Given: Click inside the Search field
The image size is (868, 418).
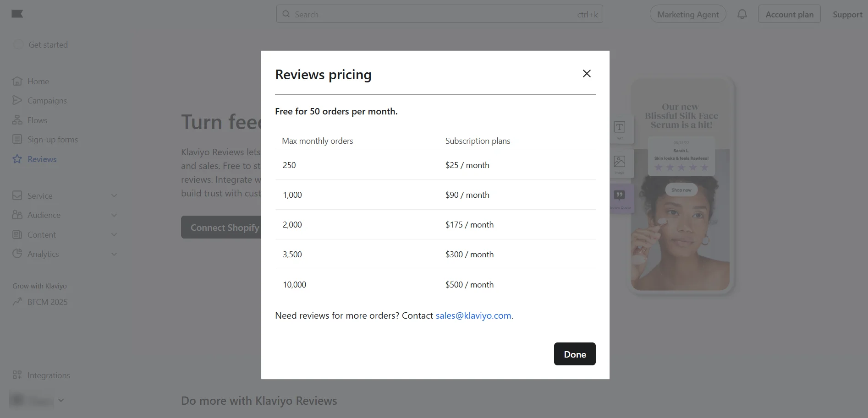Looking at the screenshot, I should [x=440, y=14].
